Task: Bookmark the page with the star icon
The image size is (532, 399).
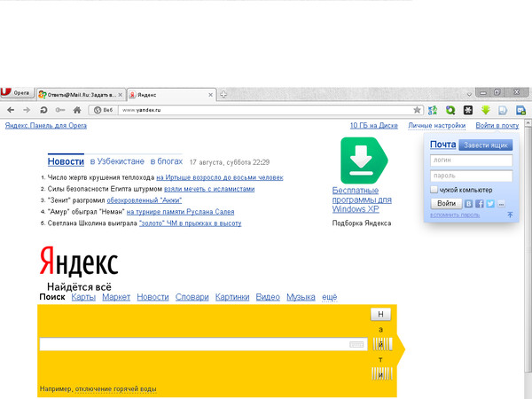Action: 417,110
